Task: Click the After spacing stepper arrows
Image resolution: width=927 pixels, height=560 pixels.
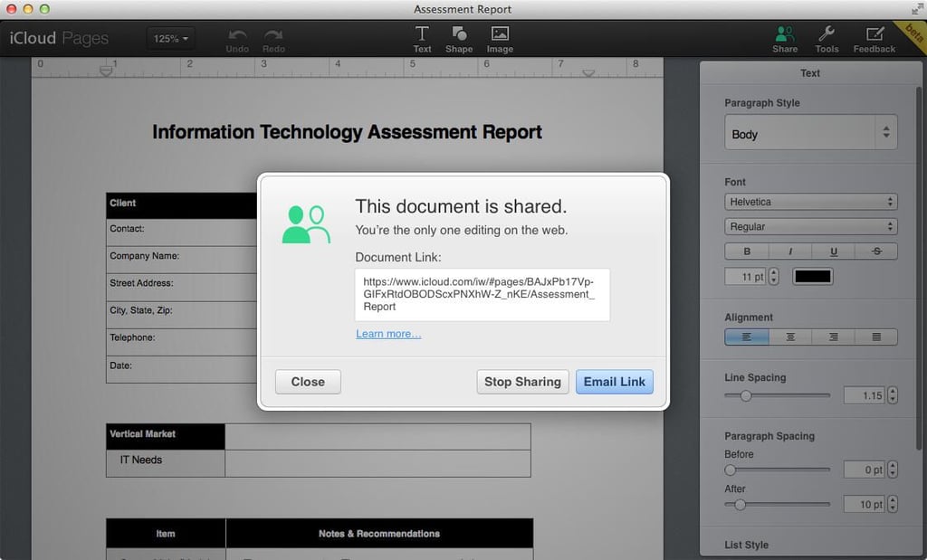Action: (892, 505)
